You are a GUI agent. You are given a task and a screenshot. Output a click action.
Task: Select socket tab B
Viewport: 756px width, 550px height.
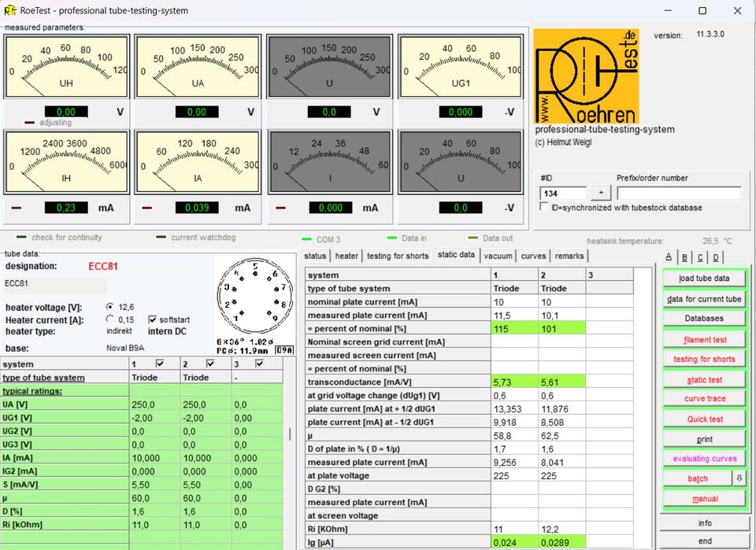tap(684, 257)
